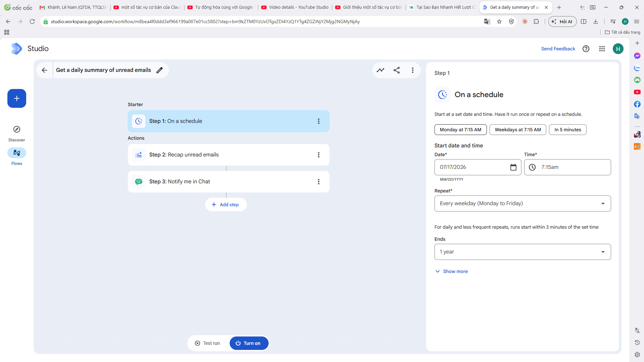Screen dimensions: 644x362
Task: Open the Discover compass icon
Action: tap(17, 129)
